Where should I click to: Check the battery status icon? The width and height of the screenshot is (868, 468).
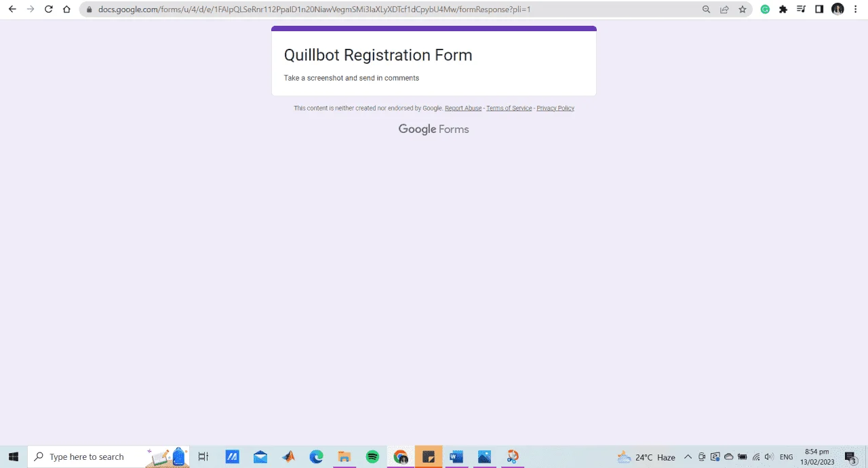pyautogui.click(x=743, y=457)
